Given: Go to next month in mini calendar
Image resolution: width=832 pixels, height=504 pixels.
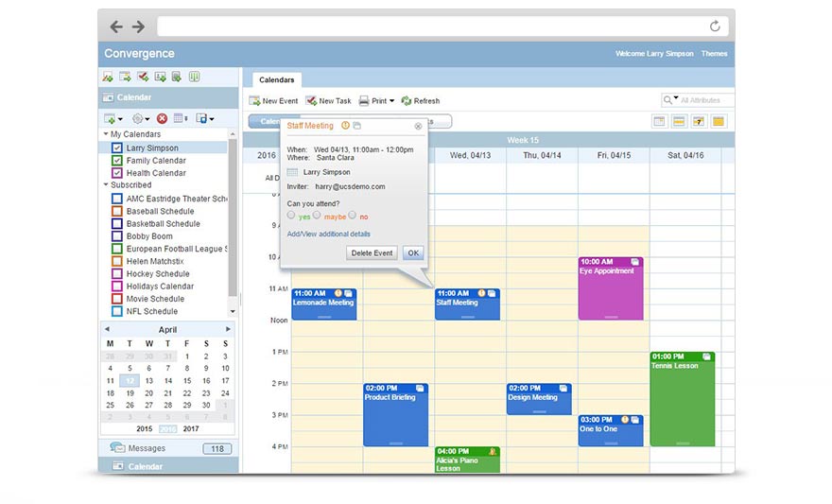Looking at the screenshot, I should pyautogui.click(x=228, y=329).
